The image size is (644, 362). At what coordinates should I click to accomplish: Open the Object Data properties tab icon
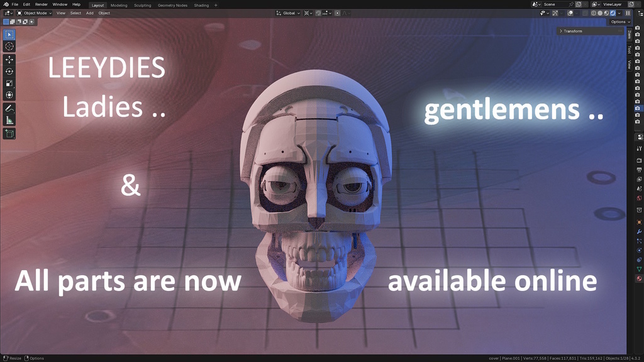coord(639,269)
